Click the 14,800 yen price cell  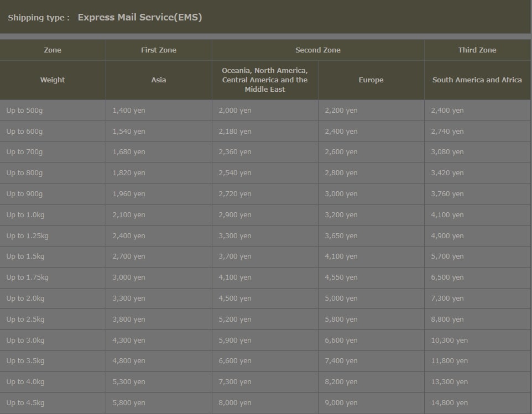449,403
